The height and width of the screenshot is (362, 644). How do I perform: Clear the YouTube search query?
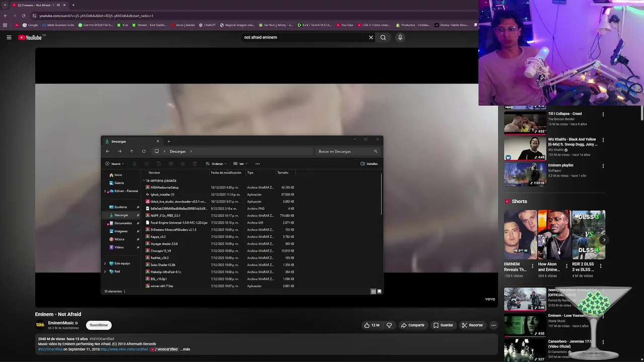pos(371,37)
